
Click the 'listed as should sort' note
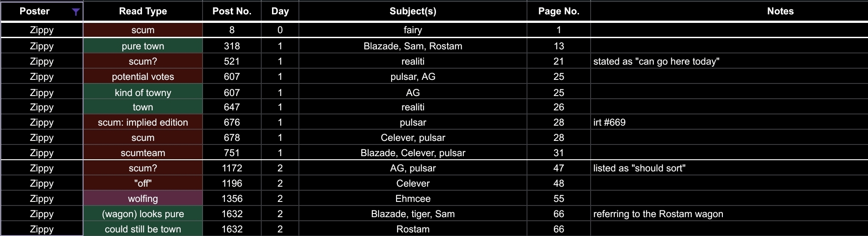click(x=639, y=168)
